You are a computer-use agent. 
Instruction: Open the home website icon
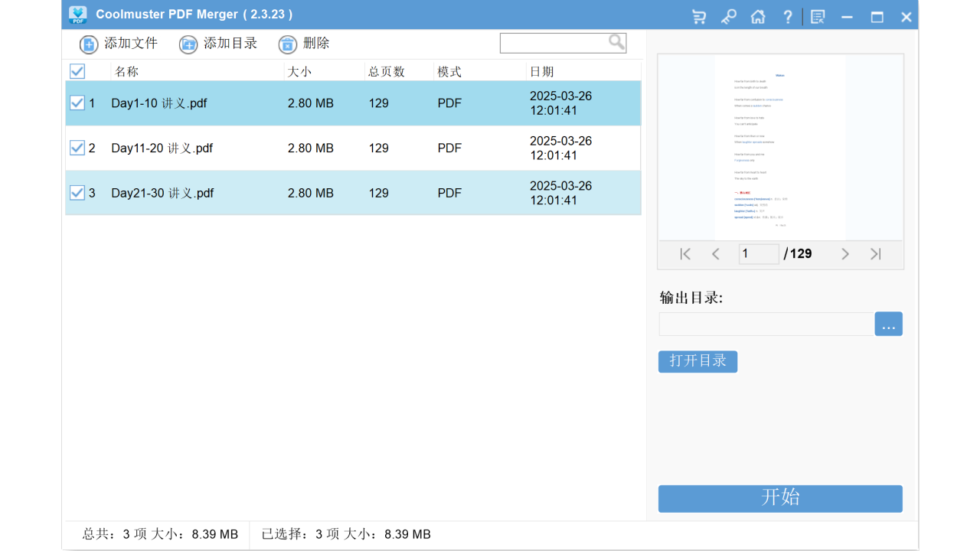coord(758,16)
